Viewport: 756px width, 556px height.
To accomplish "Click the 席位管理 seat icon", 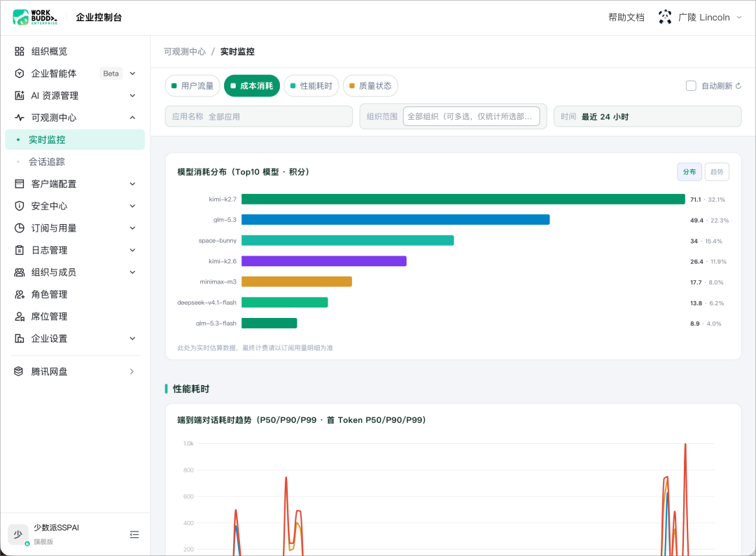I will tap(20, 317).
